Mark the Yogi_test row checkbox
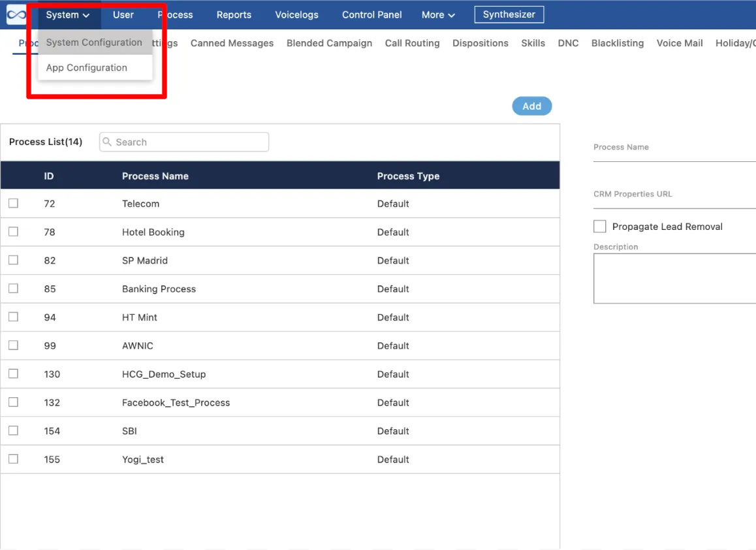The image size is (756, 550). pyautogui.click(x=14, y=459)
